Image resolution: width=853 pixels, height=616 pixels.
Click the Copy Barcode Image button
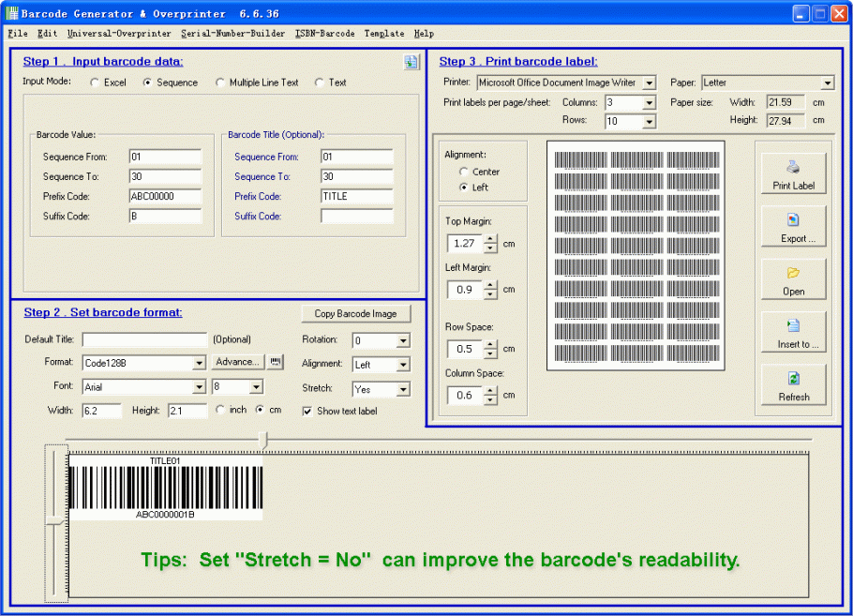pos(355,313)
